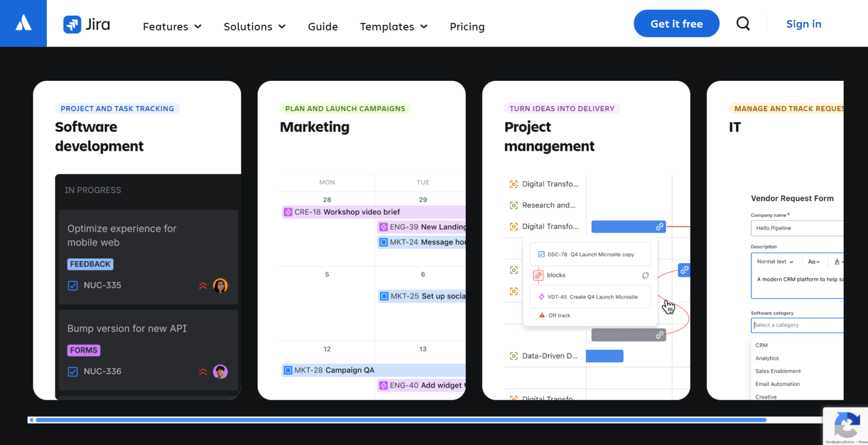Open the Normal text style dropdown
This screenshot has width=868, height=445.
[775, 261]
